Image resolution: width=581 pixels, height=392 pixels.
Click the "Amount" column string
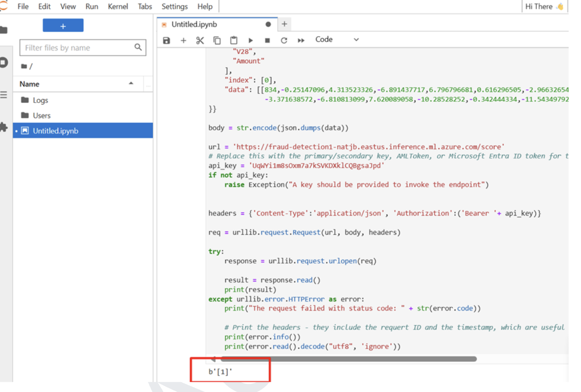[x=248, y=61]
